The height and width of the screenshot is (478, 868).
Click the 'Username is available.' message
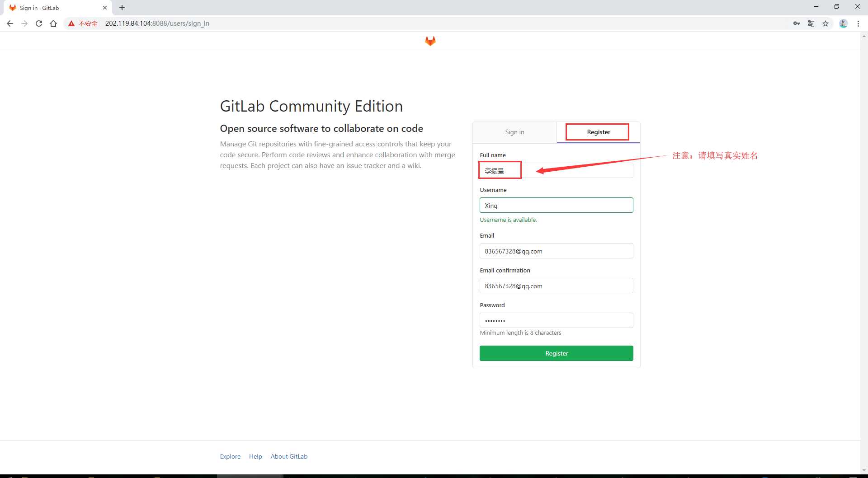[x=508, y=220]
